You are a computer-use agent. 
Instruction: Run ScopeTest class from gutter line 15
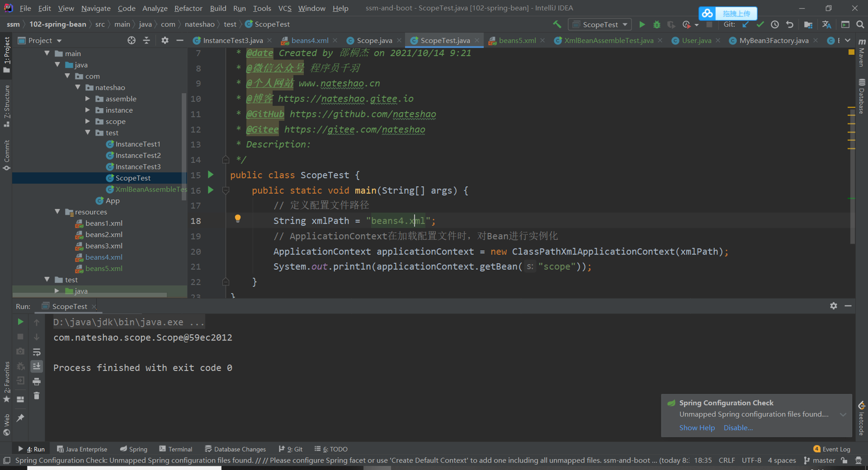(210, 175)
